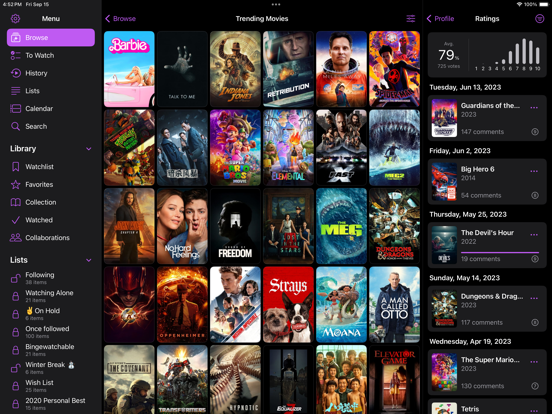Open more options for The Devil's Hour
This screenshot has height=414, width=552.
point(534,234)
